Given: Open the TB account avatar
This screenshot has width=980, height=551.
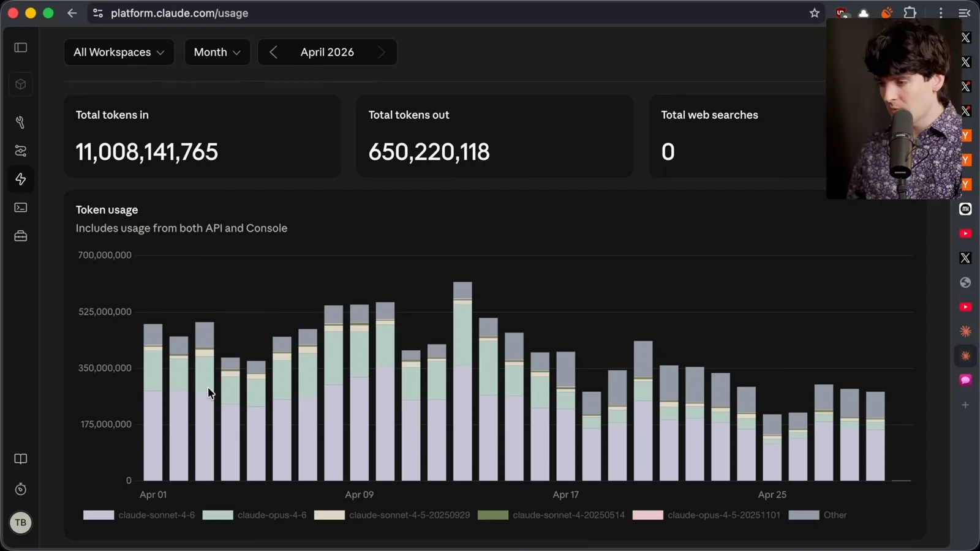Looking at the screenshot, I should [x=21, y=522].
